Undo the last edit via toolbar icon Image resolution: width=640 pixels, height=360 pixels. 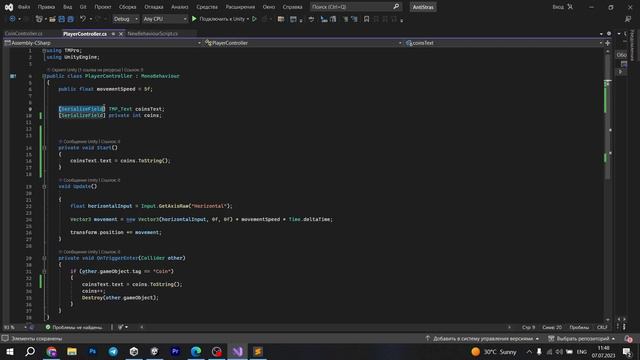(x=83, y=19)
